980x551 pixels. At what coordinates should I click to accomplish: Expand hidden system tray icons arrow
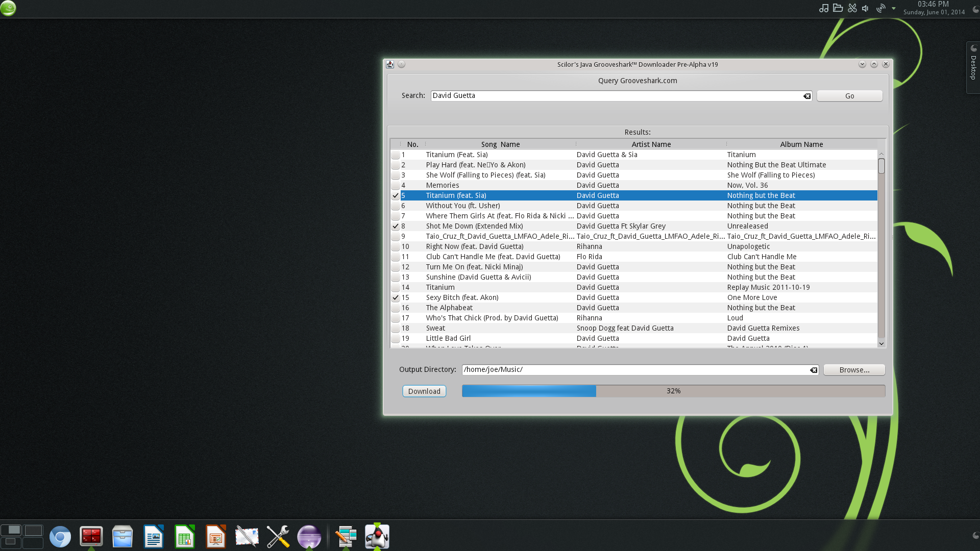pos(893,8)
